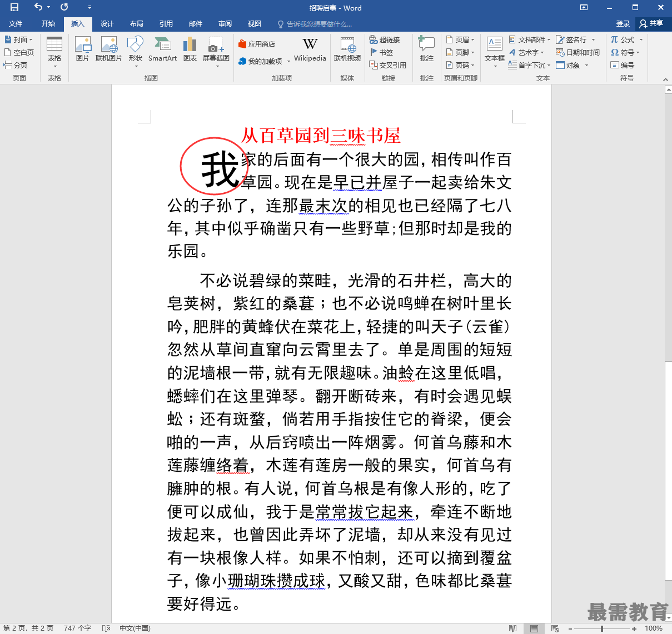Switch to the 审阅 tab
The image size is (672, 634).
pyautogui.click(x=225, y=24)
